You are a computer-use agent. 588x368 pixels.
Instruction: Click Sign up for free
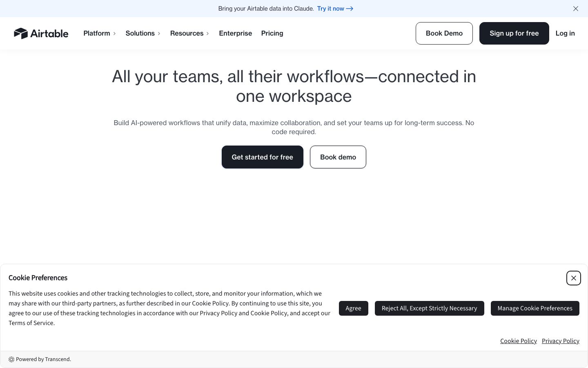(514, 33)
